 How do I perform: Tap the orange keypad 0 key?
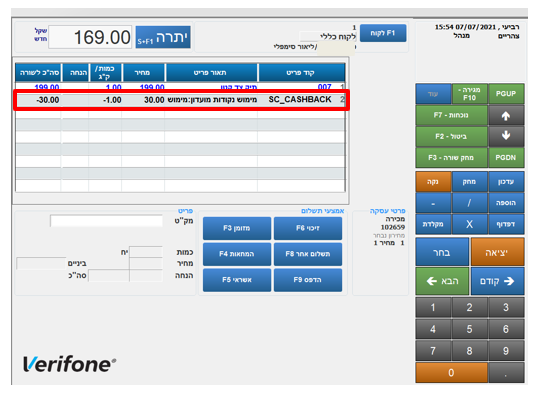click(x=451, y=372)
